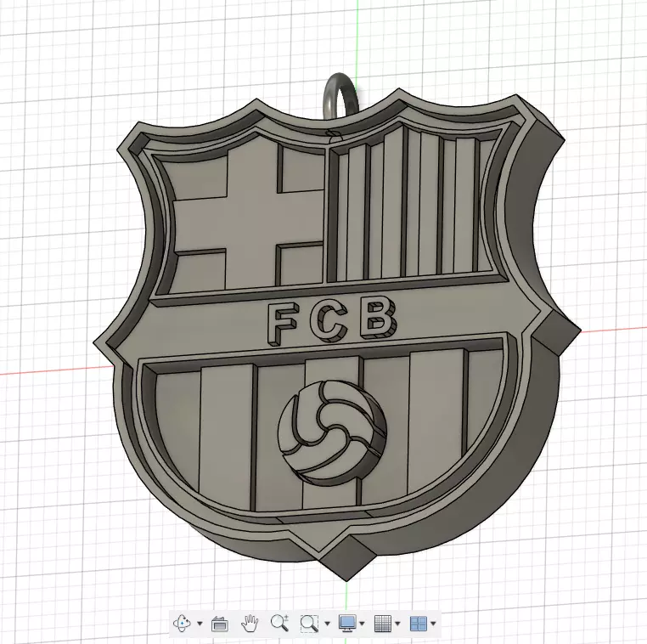
Task: Click the Viewports layout icon
Action: (x=419, y=624)
